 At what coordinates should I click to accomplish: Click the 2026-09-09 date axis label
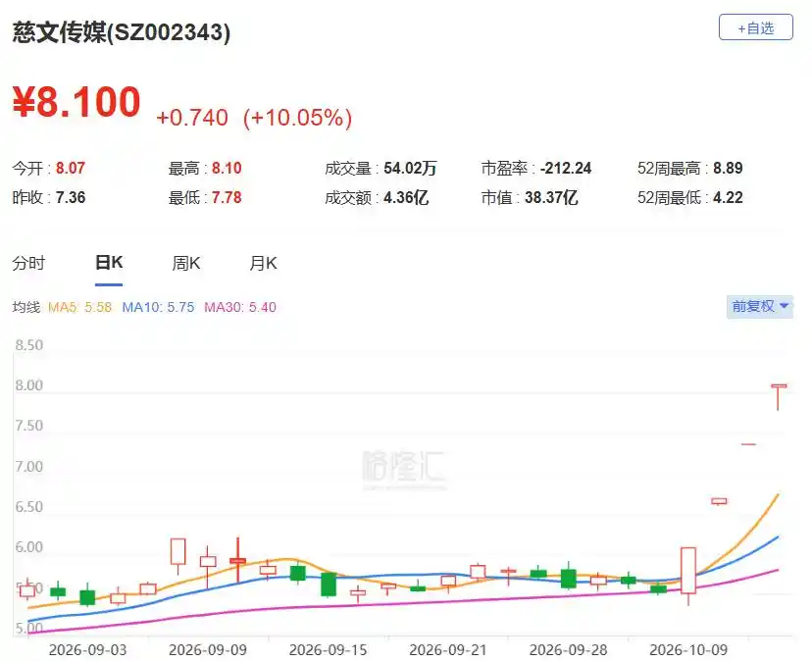click(x=208, y=650)
